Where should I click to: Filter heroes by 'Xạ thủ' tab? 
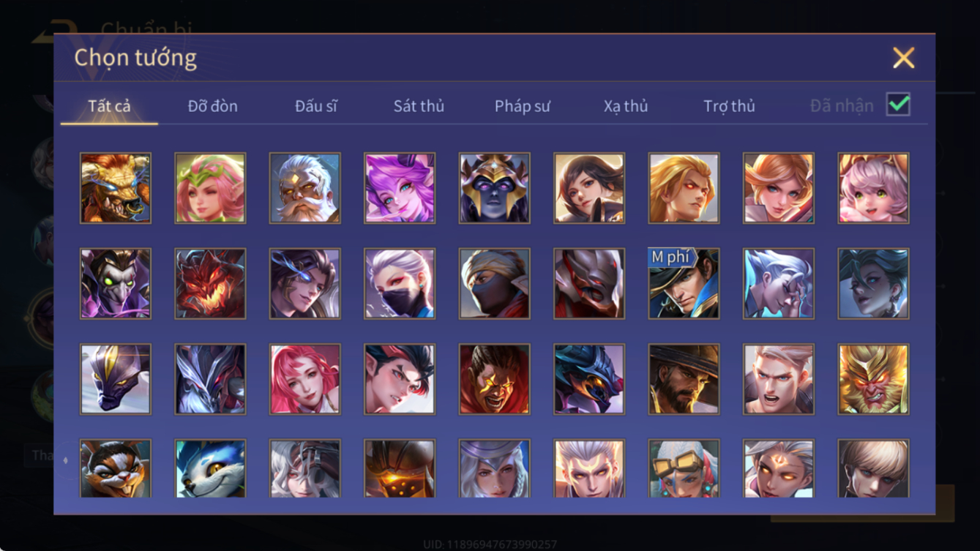(x=626, y=106)
